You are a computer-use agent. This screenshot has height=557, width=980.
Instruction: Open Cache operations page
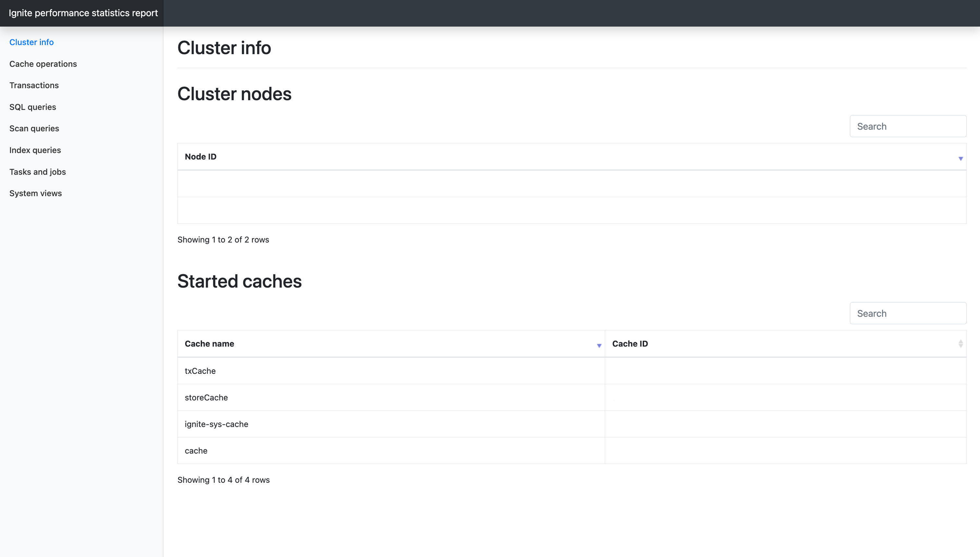[43, 64]
